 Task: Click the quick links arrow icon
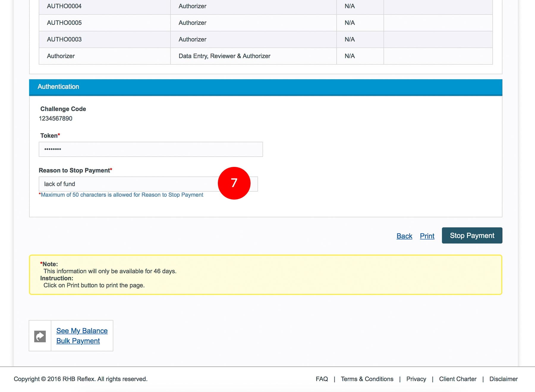click(40, 336)
